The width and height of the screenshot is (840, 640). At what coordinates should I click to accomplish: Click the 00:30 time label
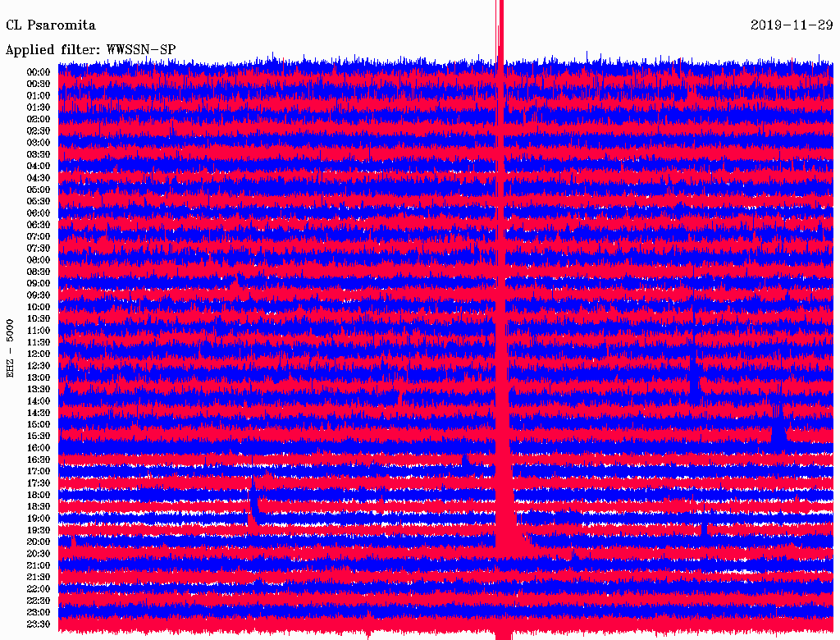pos(39,84)
